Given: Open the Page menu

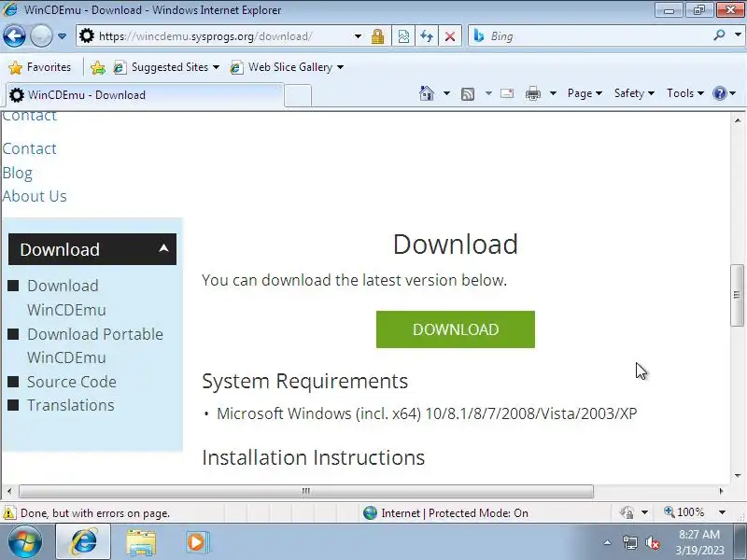Looking at the screenshot, I should click(585, 93).
